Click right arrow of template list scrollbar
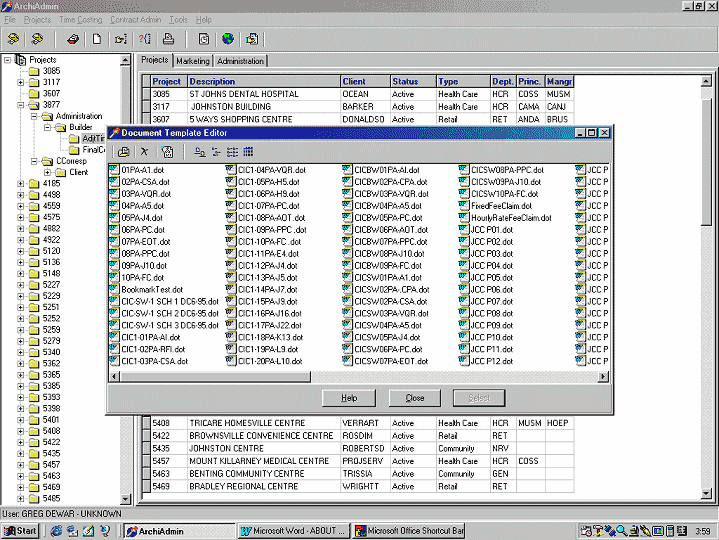 [x=603, y=377]
